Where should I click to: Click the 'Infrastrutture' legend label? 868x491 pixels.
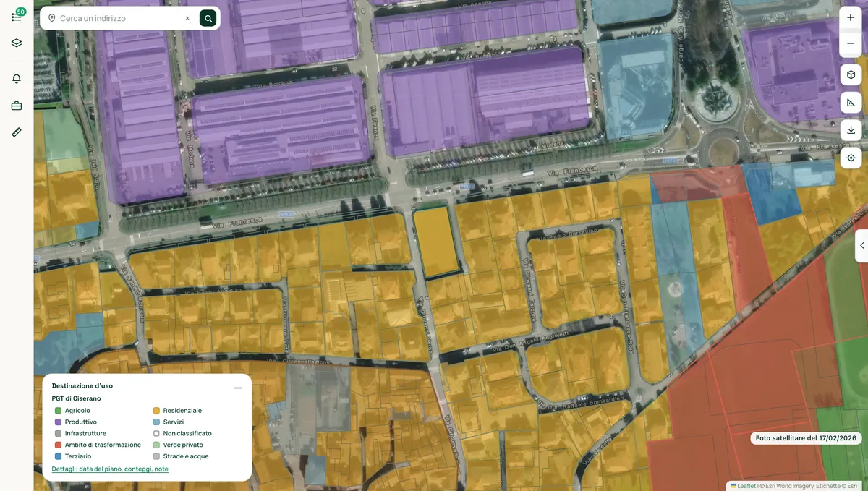tap(85, 434)
